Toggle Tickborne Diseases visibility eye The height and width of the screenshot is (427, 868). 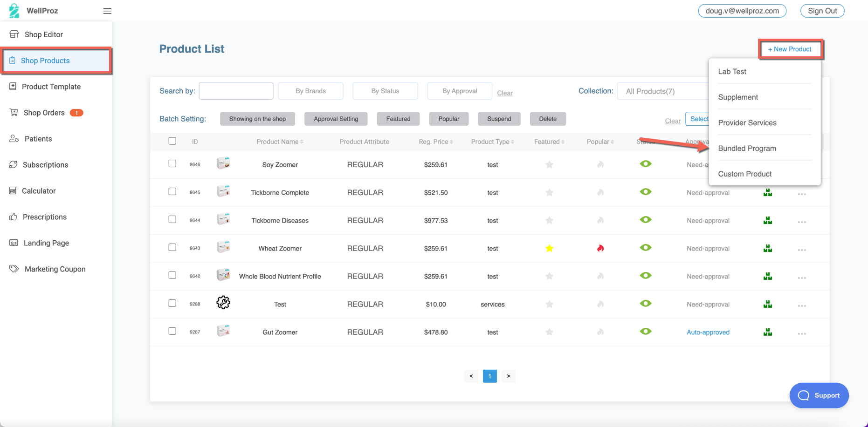coord(646,220)
